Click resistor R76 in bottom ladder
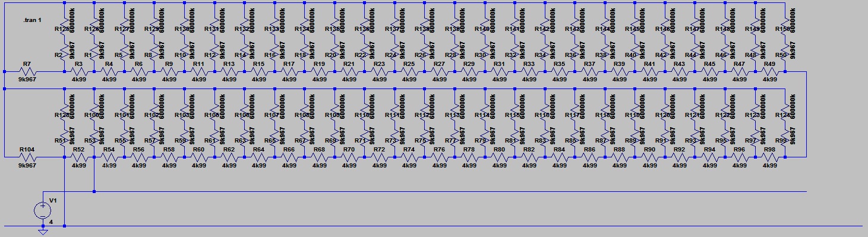This screenshot has width=868, height=237. coord(440,158)
